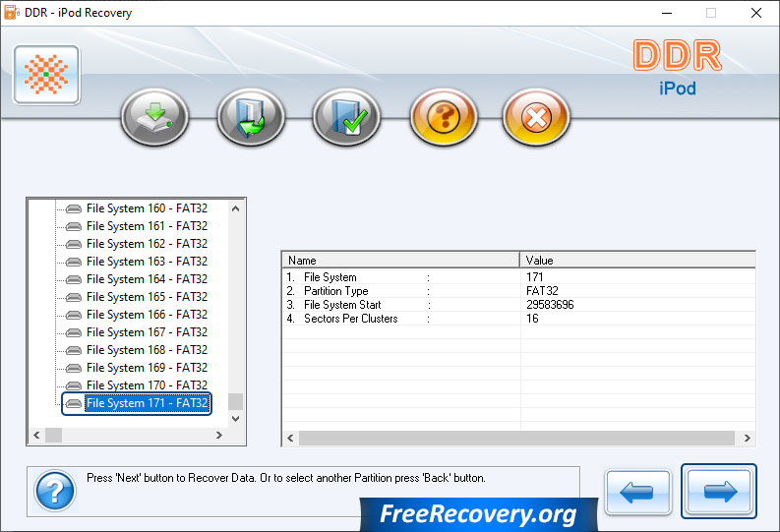The image size is (780, 532).
Task: Click the Value column header
Action: (637, 261)
